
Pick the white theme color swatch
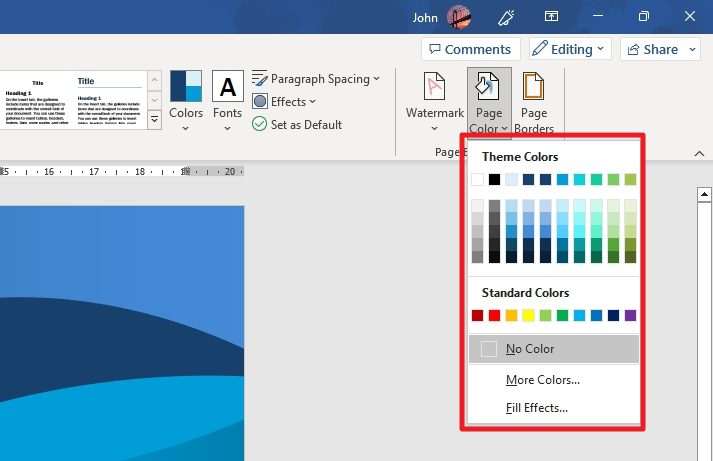point(477,180)
